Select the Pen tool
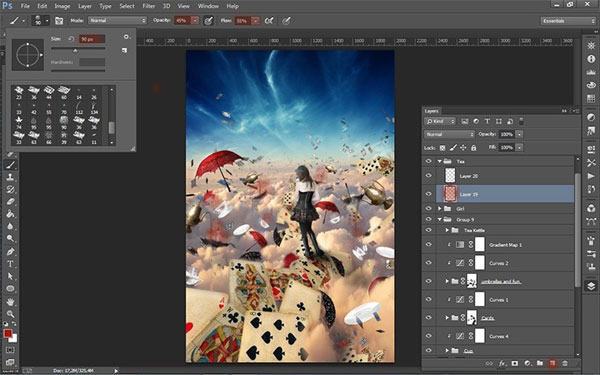Viewport: 600px width, 375px height. [10, 251]
